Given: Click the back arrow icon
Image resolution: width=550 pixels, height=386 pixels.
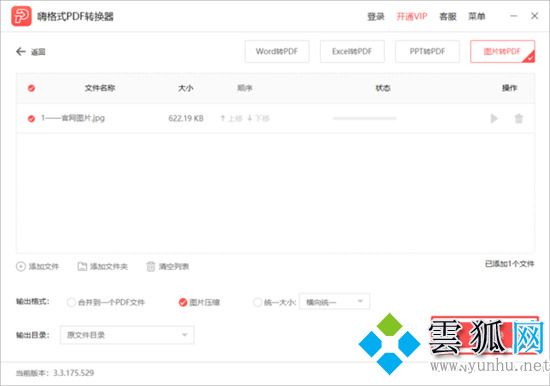Looking at the screenshot, I should (x=21, y=52).
